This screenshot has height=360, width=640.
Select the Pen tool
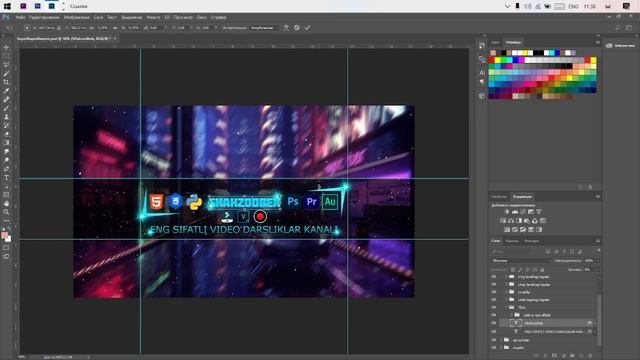(x=6, y=169)
